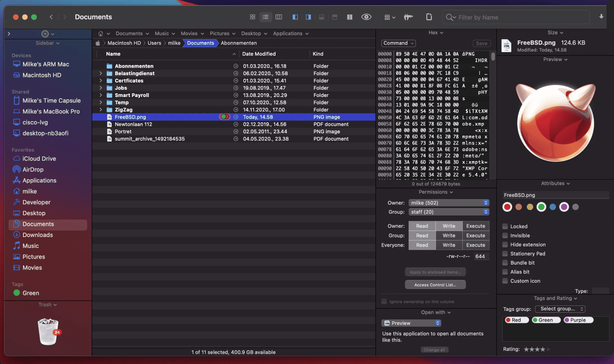This screenshot has width=614, height=364.
Task: Click Apply to enclosed items button
Action: (x=435, y=272)
